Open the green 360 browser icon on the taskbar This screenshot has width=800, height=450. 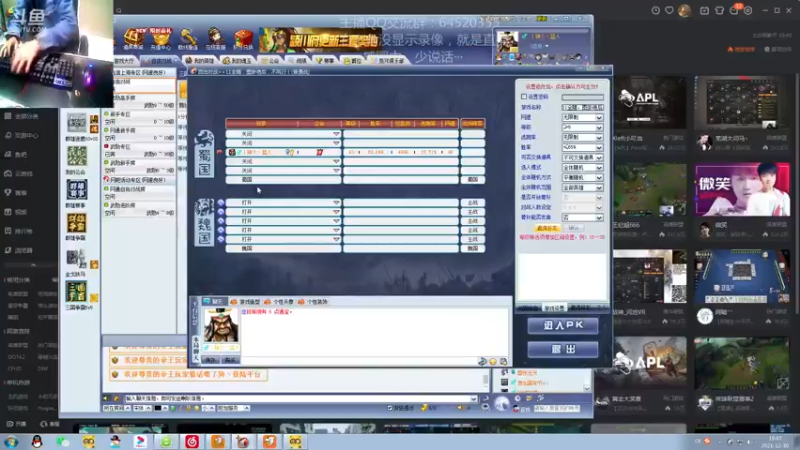click(x=166, y=441)
